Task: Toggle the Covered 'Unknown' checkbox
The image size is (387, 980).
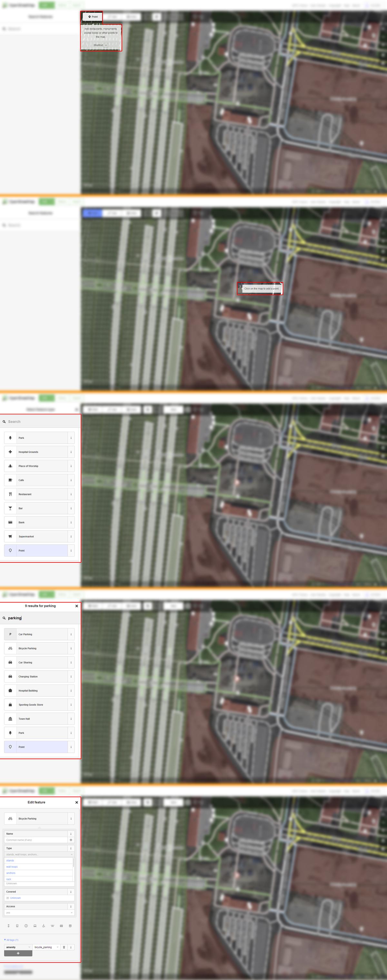Action: [8, 898]
